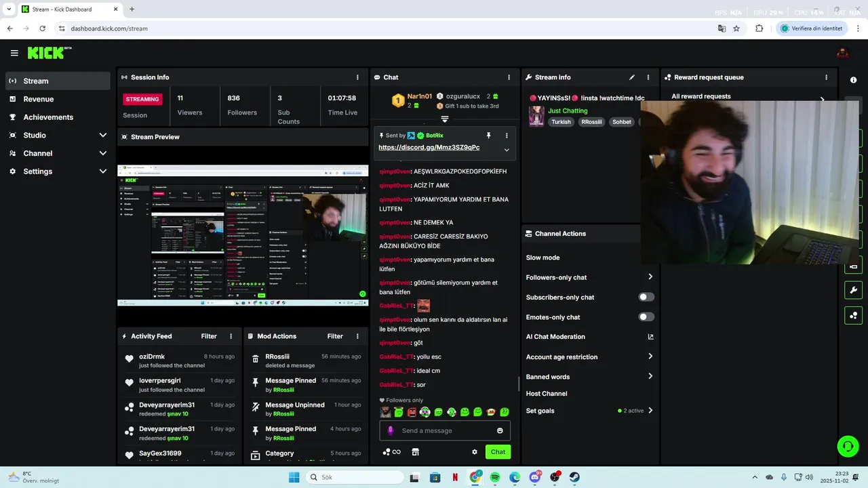Open channel points balance icon below chat
The image size is (868, 488).
coord(391,452)
